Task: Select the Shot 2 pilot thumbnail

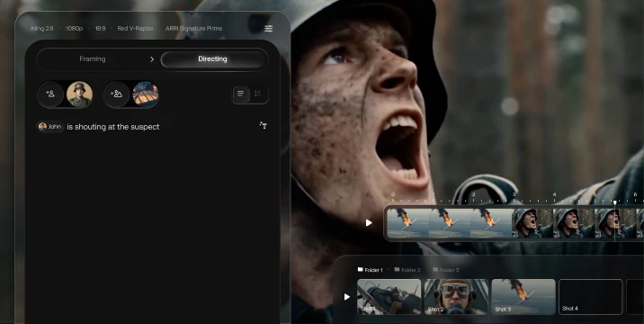Action: pyautogui.click(x=456, y=297)
